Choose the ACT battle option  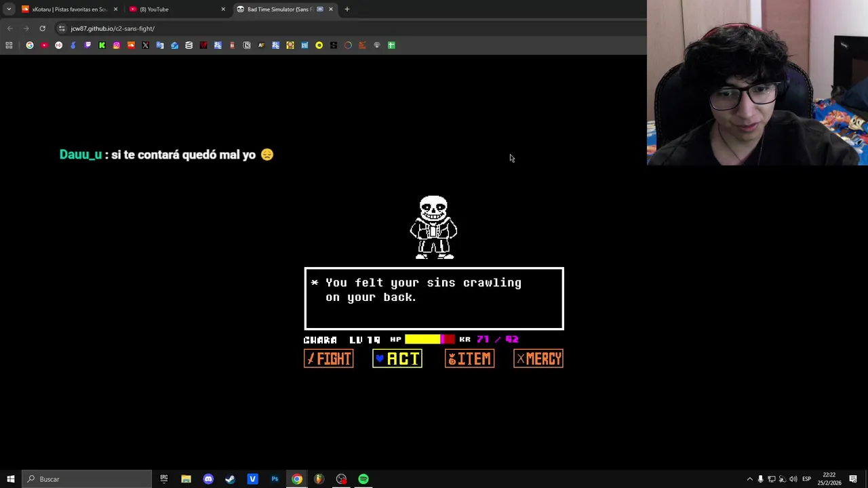pyautogui.click(x=397, y=359)
